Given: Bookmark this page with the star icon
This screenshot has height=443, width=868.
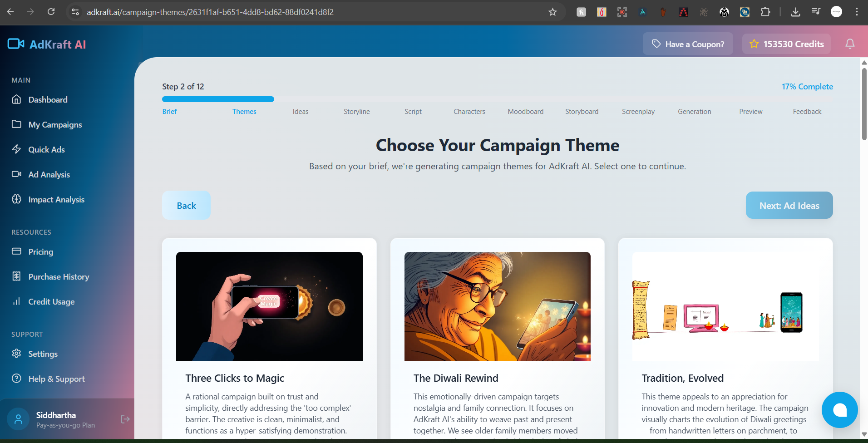Looking at the screenshot, I should [x=552, y=12].
